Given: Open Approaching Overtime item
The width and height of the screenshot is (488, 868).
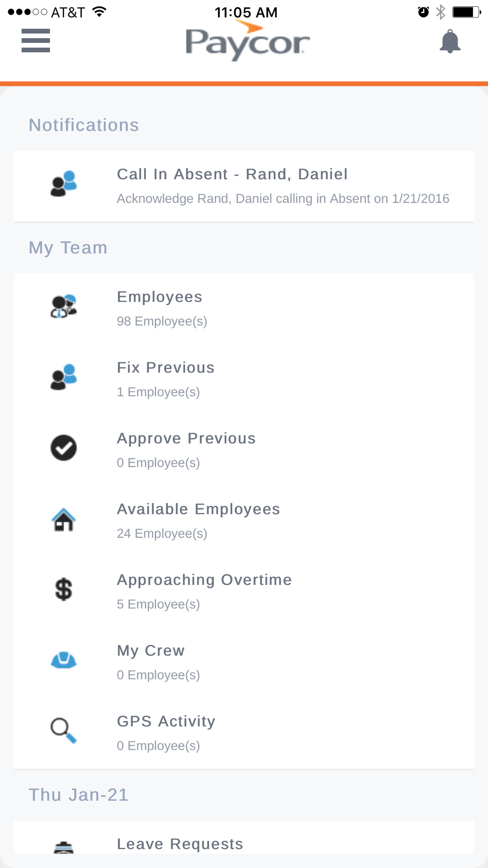Looking at the screenshot, I should click(244, 592).
